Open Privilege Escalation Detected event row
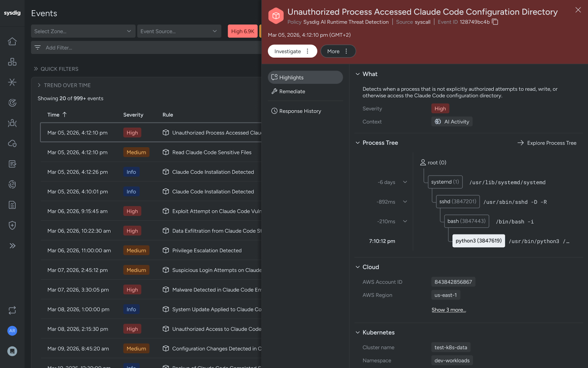The height and width of the screenshot is (368, 588). tap(151, 250)
